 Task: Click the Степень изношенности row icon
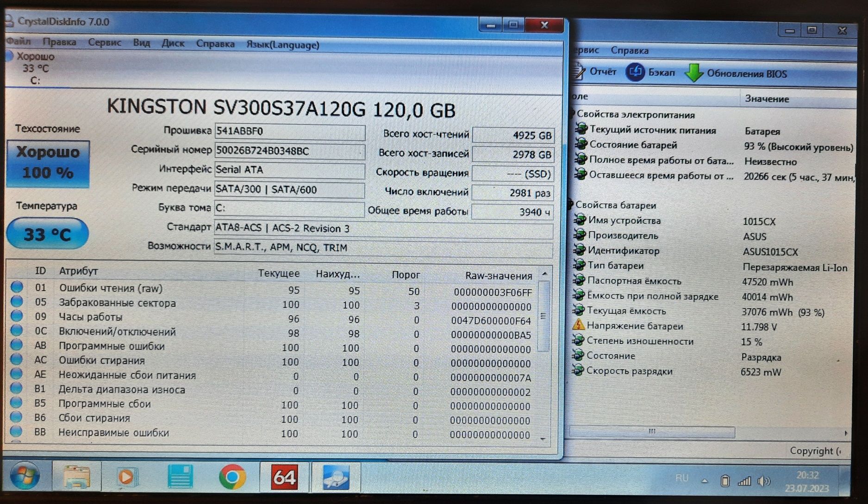[578, 340]
